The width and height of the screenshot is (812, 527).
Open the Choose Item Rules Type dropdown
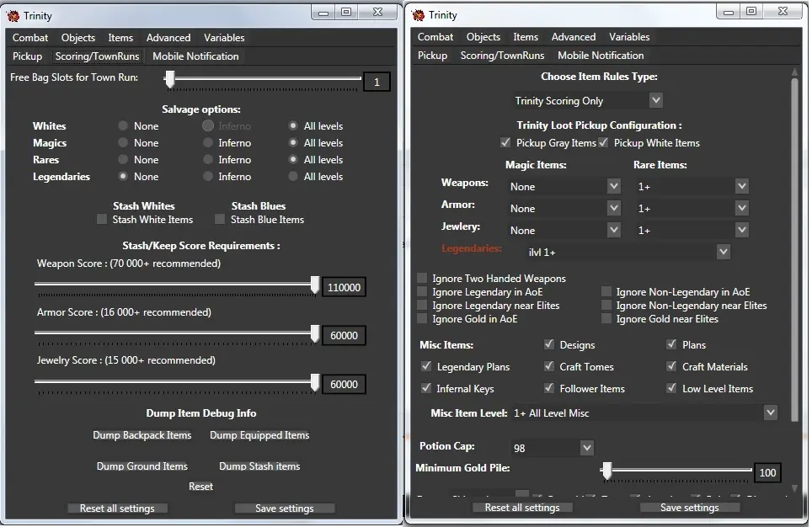(x=588, y=100)
